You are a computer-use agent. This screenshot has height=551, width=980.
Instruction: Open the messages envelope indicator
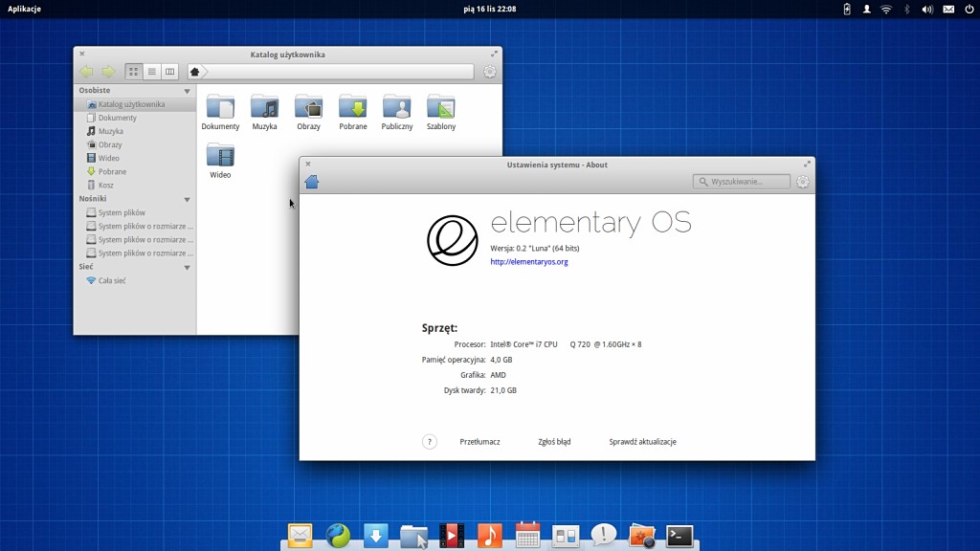tap(948, 9)
